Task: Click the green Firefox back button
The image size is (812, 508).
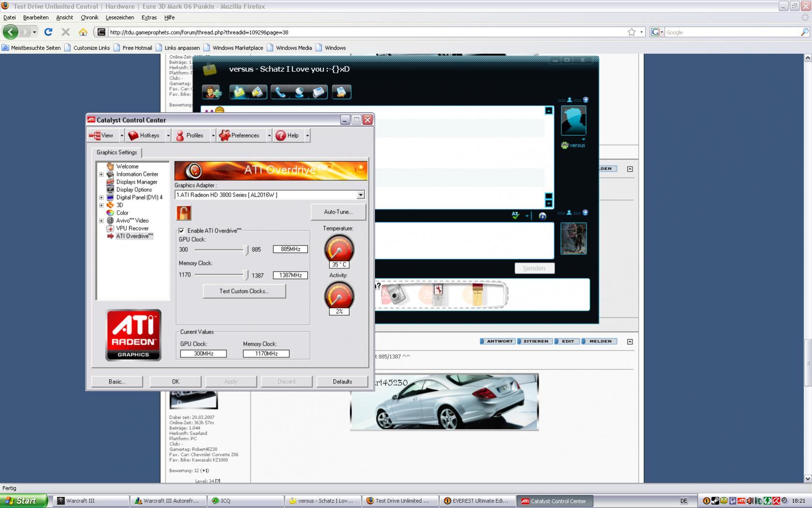Action: [11, 32]
